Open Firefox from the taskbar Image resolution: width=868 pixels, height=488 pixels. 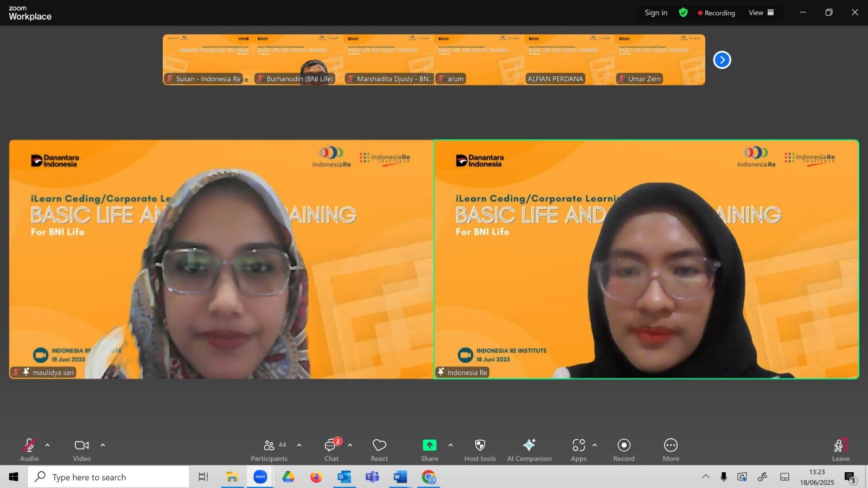pos(316,477)
